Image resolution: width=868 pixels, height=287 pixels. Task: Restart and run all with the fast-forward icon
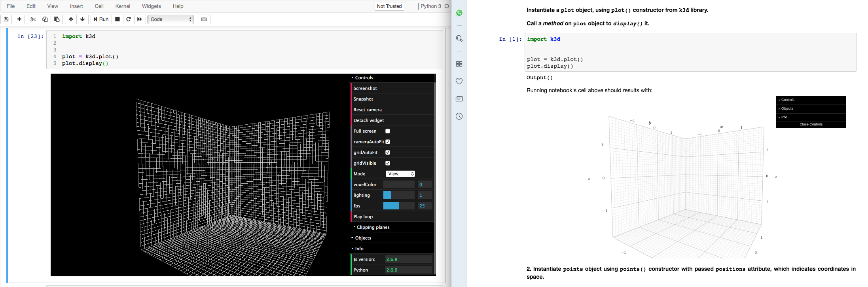(140, 19)
